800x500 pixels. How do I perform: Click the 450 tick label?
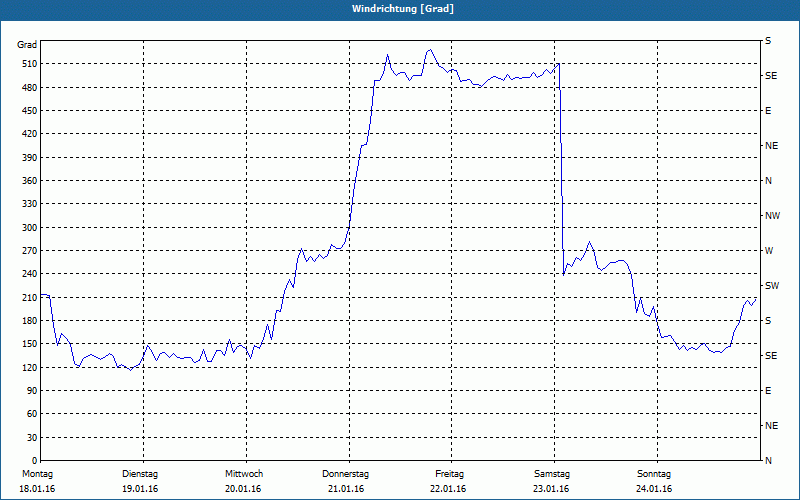coord(29,111)
